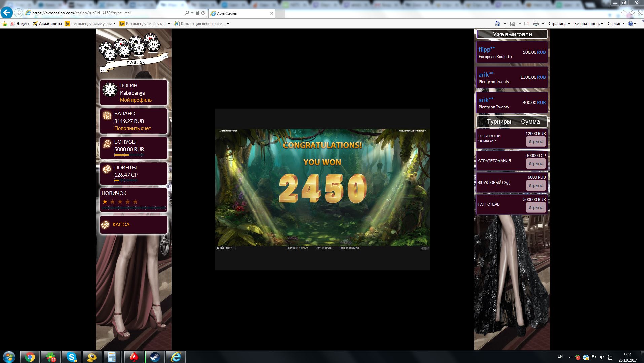644x363 pixels.
Task: Click the RSS feeds icon
Action: pyautogui.click(x=513, y=24)
